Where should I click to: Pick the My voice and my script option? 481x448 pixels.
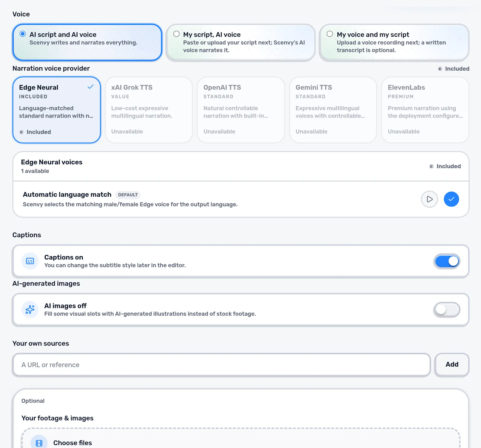(394, 42)
